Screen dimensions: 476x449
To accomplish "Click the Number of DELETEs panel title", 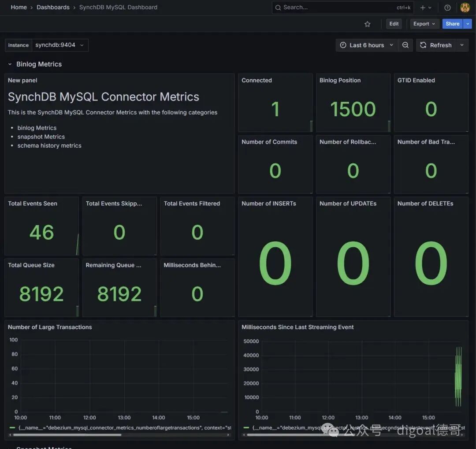I will coord(425,204).
